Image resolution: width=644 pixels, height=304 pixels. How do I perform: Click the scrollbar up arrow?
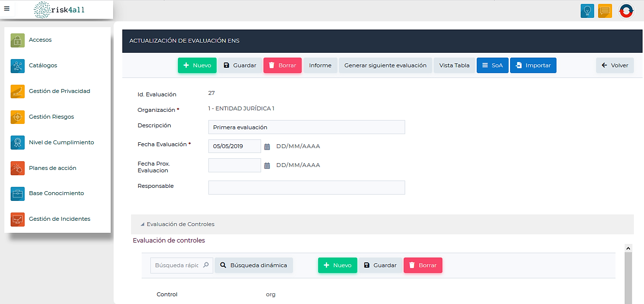click(x=629, y=248)
